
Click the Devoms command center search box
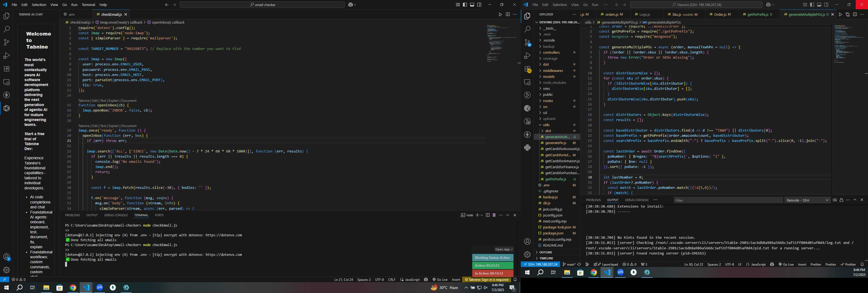(696, 5)
